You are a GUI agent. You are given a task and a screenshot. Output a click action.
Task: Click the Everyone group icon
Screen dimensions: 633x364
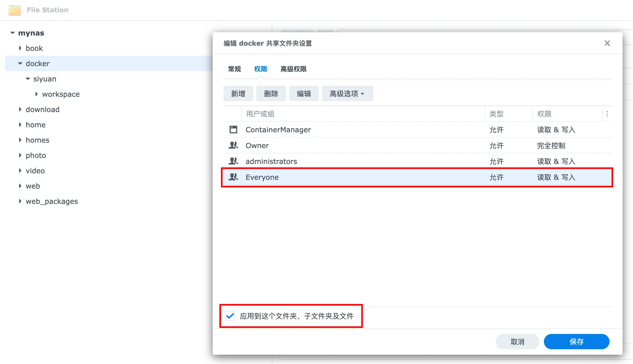coord(233,177)
